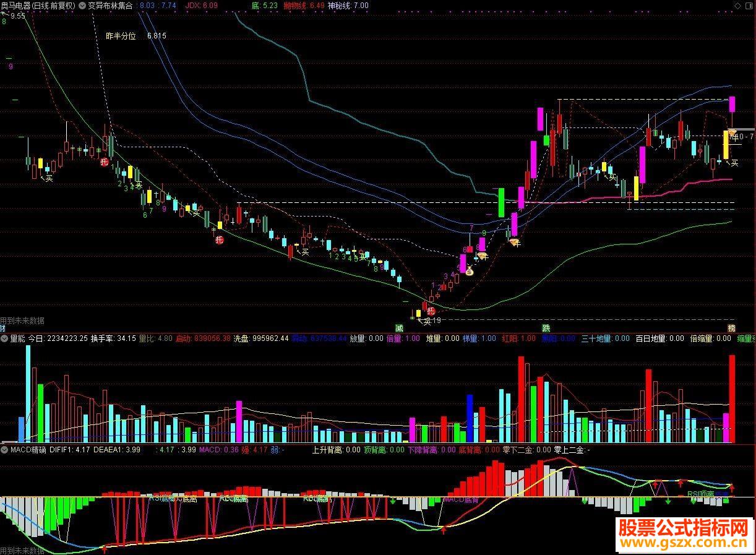Click the 底背离: 0.00 readout
The height and width of the screenshot is (555, 756).
click(x=479, y=450)
